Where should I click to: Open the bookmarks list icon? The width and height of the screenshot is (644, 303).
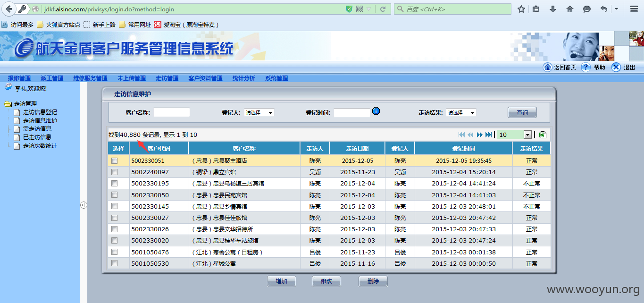pyautogui.click(x=536, y=9)
